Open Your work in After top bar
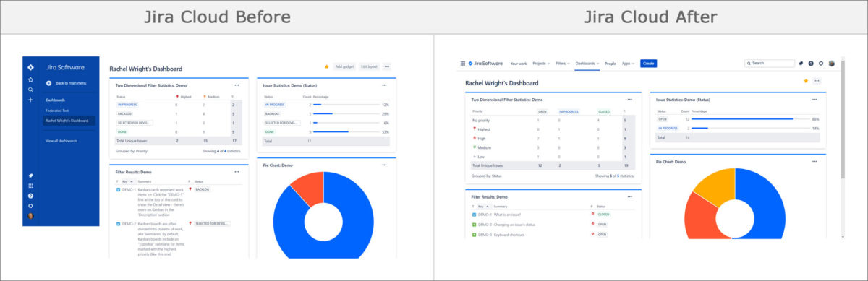Screen dimensions: 868x281 (519, 64)
